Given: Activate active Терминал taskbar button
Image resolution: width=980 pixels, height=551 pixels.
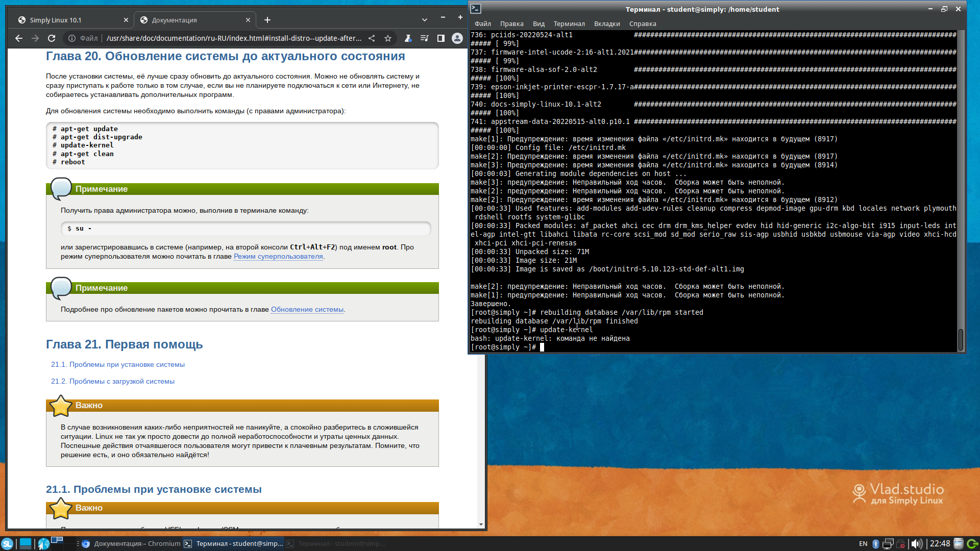Looking at the screenshot, I should (x=233, y=544).
